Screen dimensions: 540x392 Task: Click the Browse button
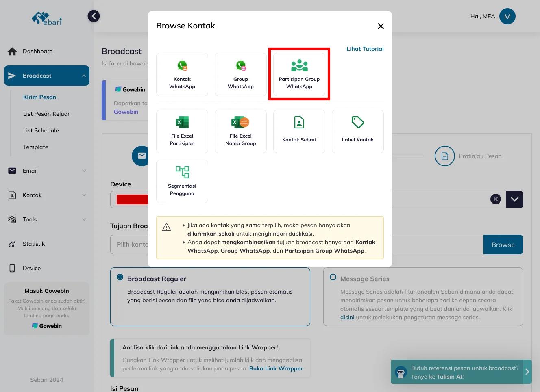pos(503,245)
